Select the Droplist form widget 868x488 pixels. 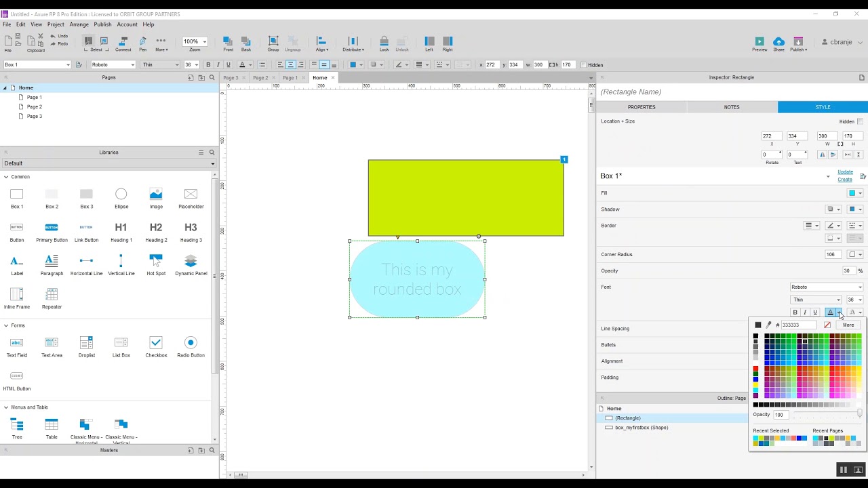[86, 346]
